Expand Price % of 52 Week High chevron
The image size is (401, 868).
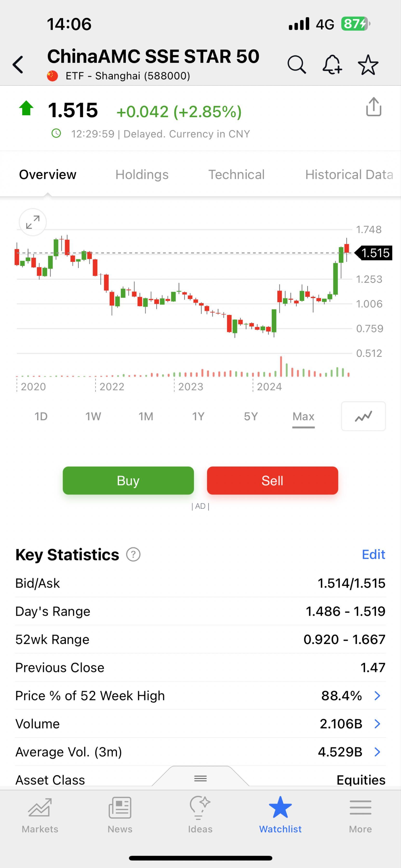[x=377, y=695]
